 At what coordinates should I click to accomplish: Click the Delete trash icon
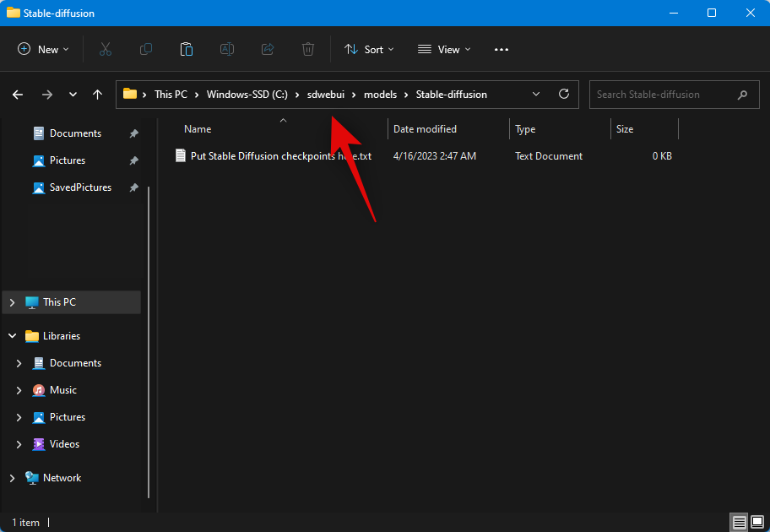308,50
